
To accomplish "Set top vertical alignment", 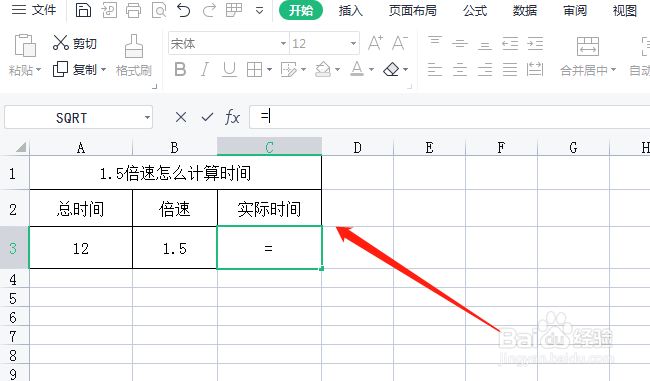I will click(x=435, y=42).
